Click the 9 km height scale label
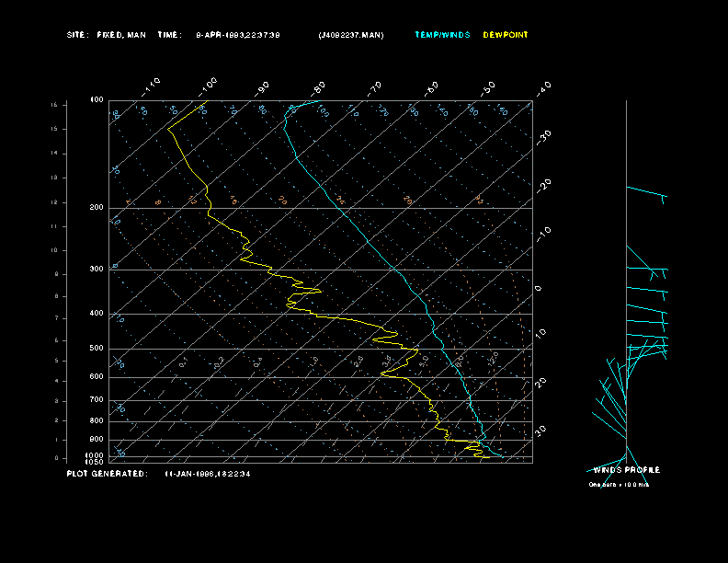This screenshot has width=728, height=563. tap(56, 274)
